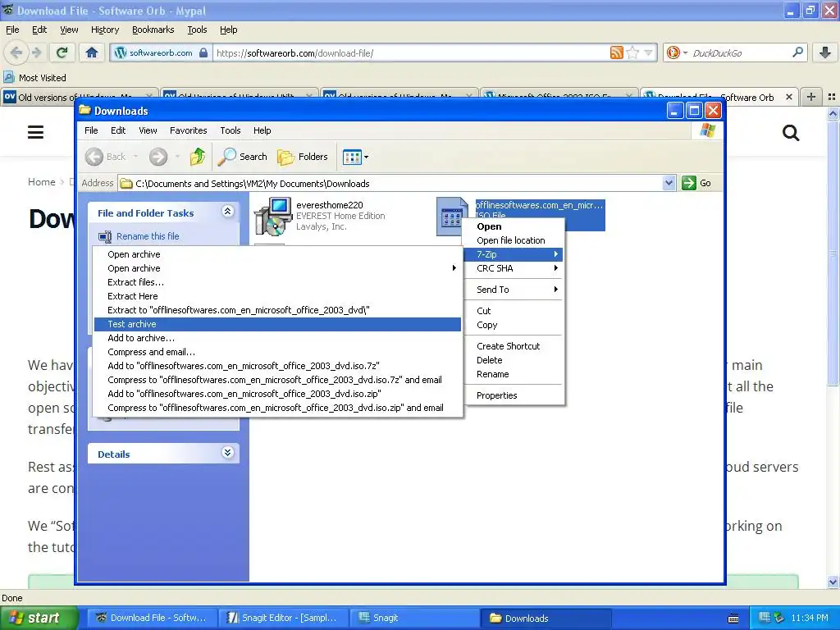
Task: Choose Add to archive...
Action: pos(277,338)
